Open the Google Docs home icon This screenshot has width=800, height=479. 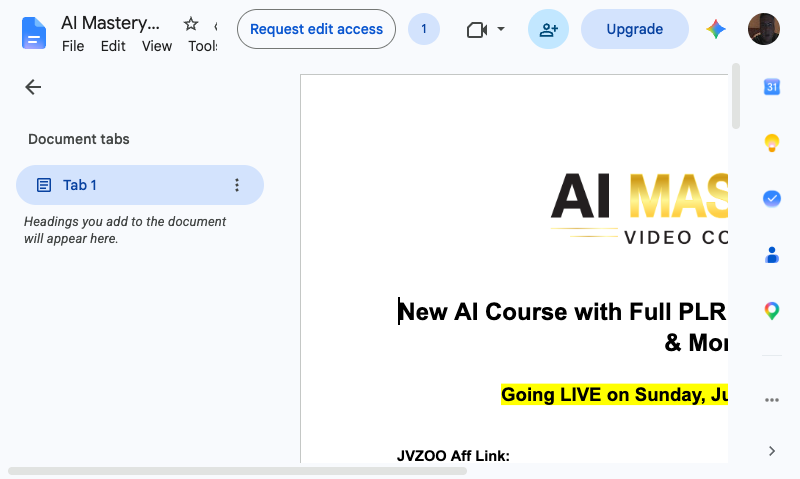tap(34, 33)
